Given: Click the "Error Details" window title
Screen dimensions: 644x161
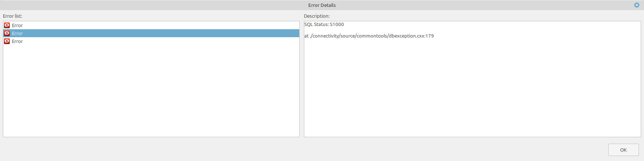Looking at the screenshot, I should (x=322, y=5).
